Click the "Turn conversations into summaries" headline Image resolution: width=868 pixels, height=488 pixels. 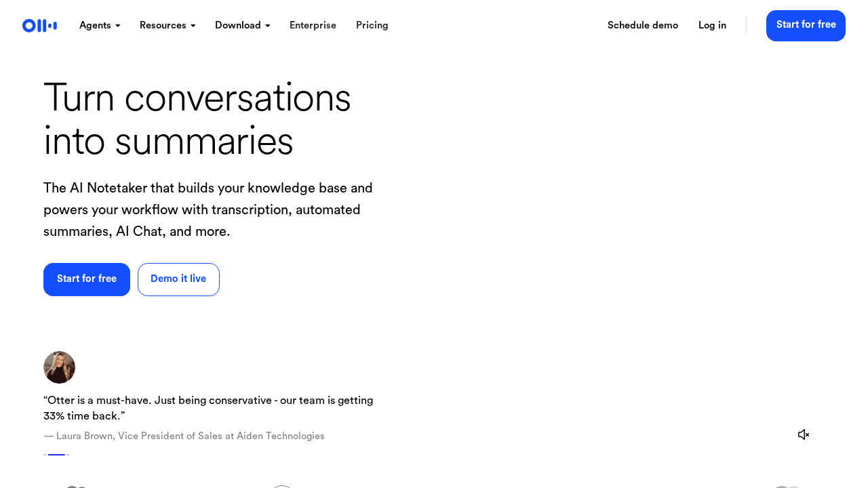click(197, 119)
